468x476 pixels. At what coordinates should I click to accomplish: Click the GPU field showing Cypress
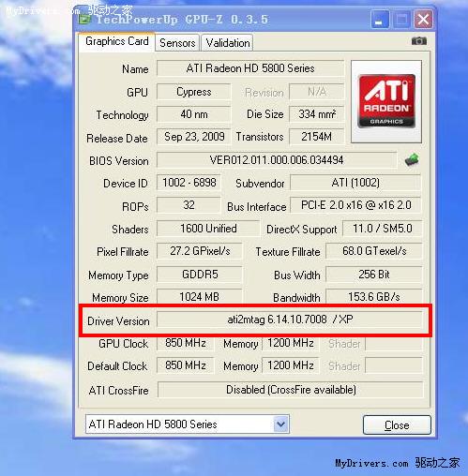tap(193, 92)
